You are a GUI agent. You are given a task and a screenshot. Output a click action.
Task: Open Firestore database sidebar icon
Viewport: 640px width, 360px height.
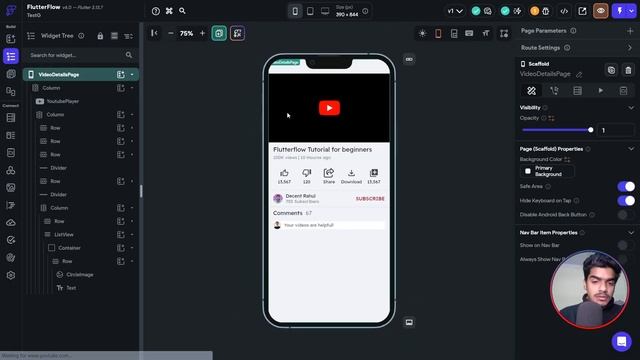click(11, 118)
